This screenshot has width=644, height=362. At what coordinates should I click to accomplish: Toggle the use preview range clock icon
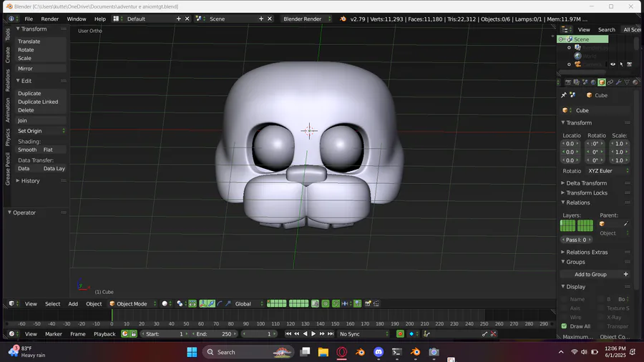125,333
